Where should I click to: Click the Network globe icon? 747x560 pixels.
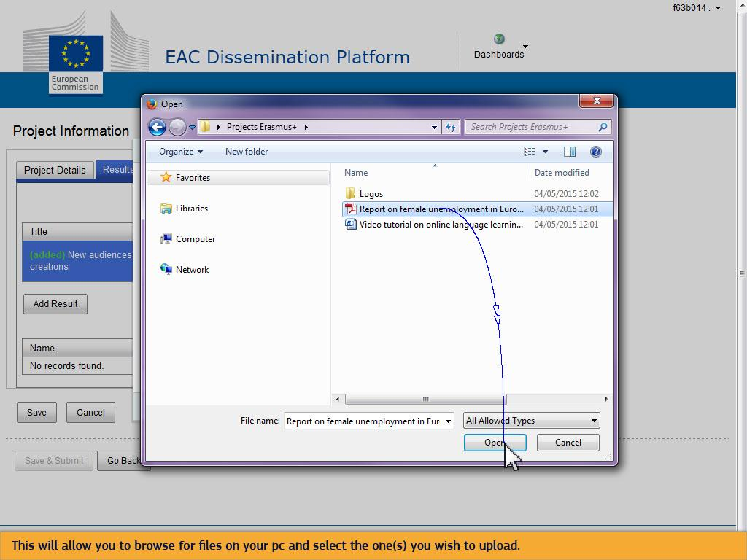(x=166, y=269)
